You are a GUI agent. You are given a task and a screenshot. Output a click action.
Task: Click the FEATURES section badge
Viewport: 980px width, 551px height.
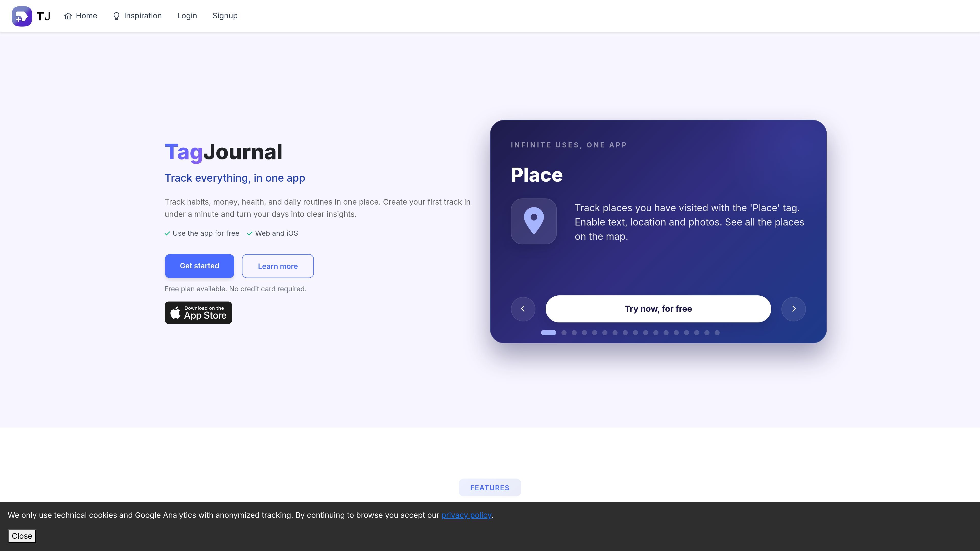[x=490, y=488]
